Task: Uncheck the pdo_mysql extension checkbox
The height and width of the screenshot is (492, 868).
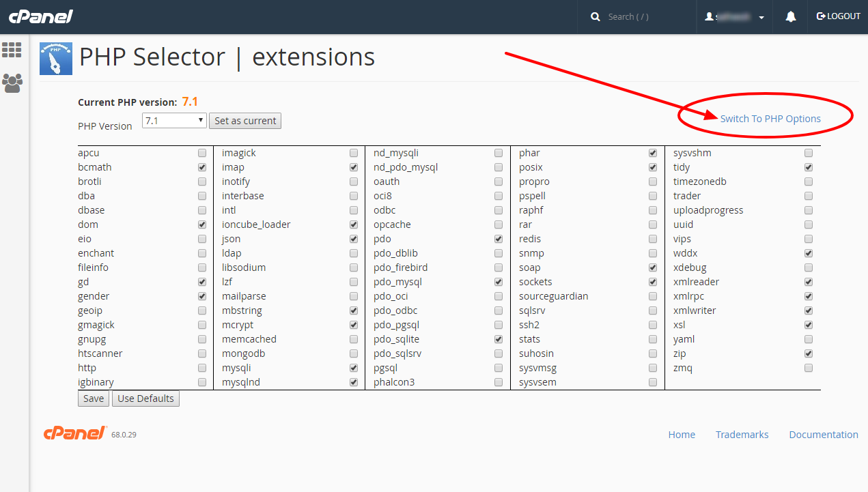Action: coord(499,282)
